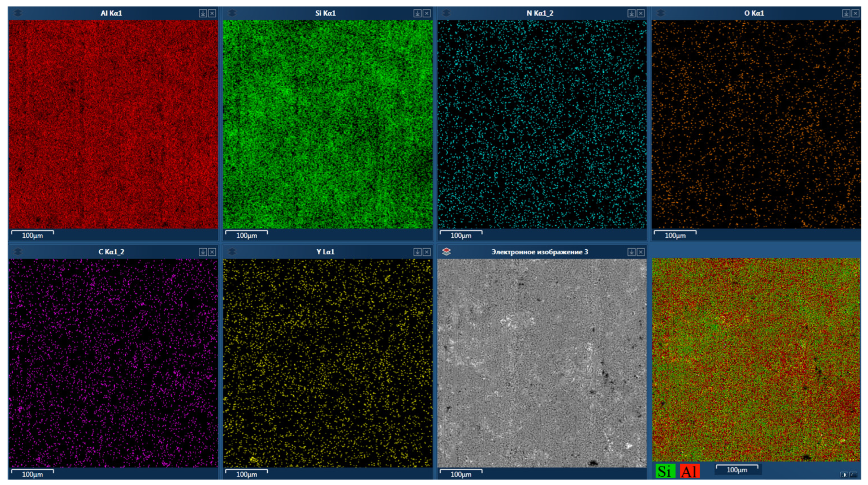This screenshot has height=485, width=868.
Task: Close the Al Kα1 map panel
Action: click(212, 13)
